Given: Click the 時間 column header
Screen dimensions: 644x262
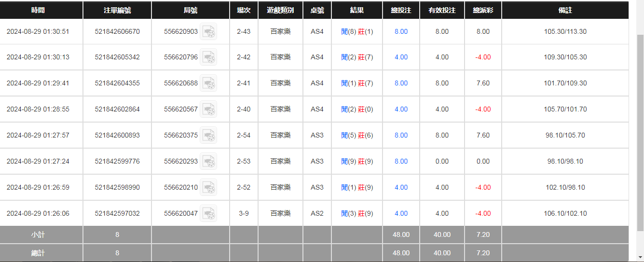Looking at the screenshot, I should click(38, 10).
